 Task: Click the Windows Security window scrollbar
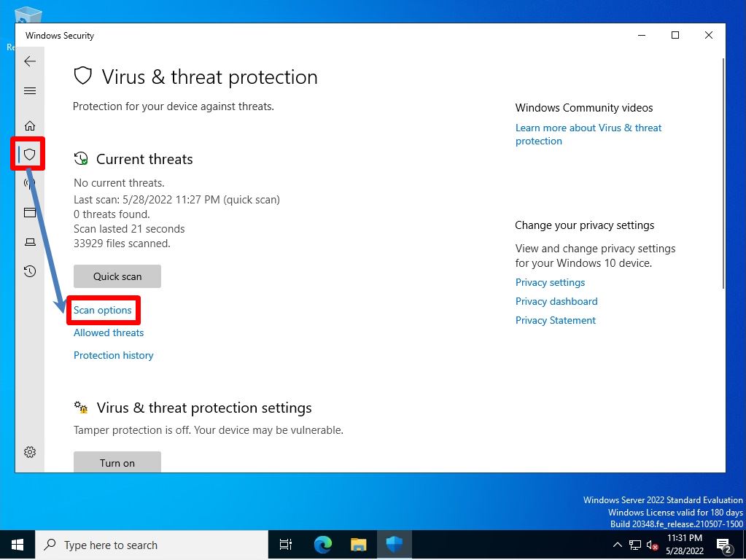click(723, 174)
